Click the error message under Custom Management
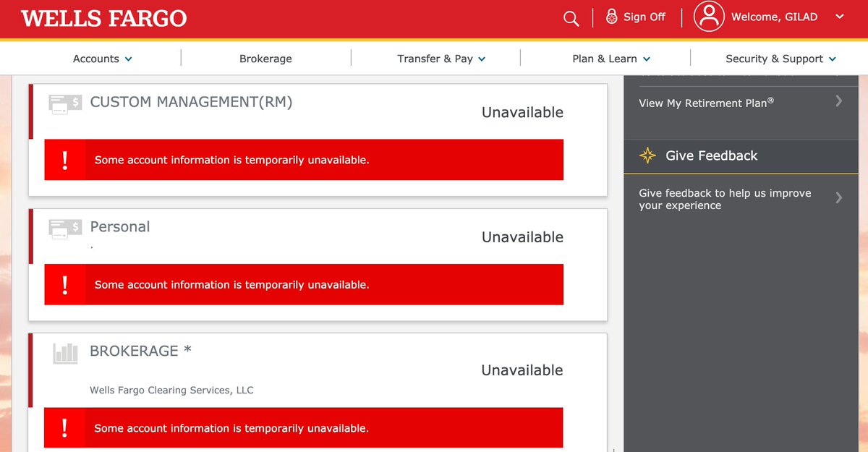Screen dimensions: 868x452 point(232,160)
